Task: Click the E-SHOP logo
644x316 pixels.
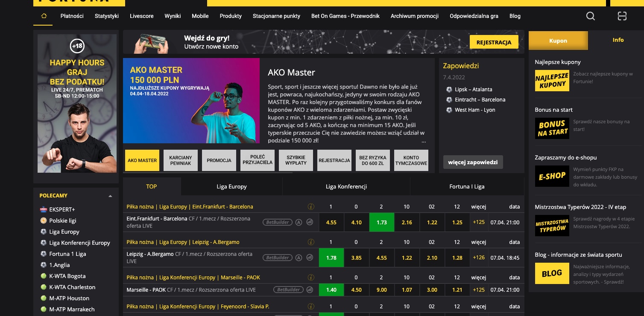Action: pyautogui.click(x=552, y=176)
